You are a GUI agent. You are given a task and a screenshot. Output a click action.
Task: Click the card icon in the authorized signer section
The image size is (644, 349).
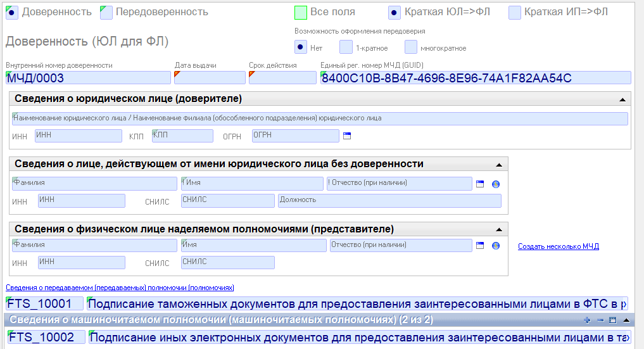coord(480,184)
